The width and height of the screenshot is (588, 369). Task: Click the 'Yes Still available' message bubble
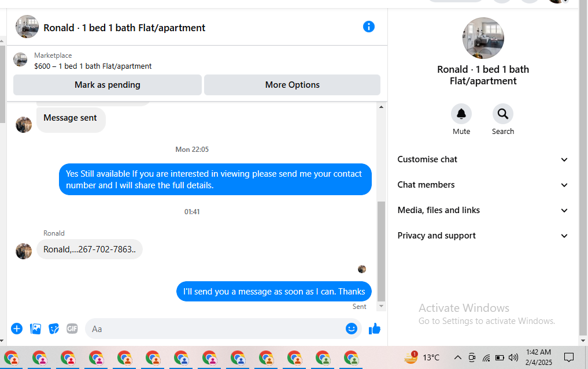(x=215, y=179)
